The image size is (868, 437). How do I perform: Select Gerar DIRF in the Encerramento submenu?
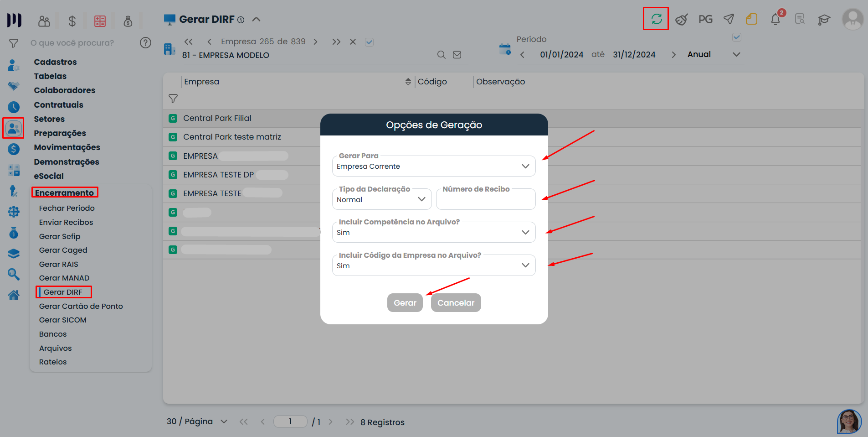[63, 292]
